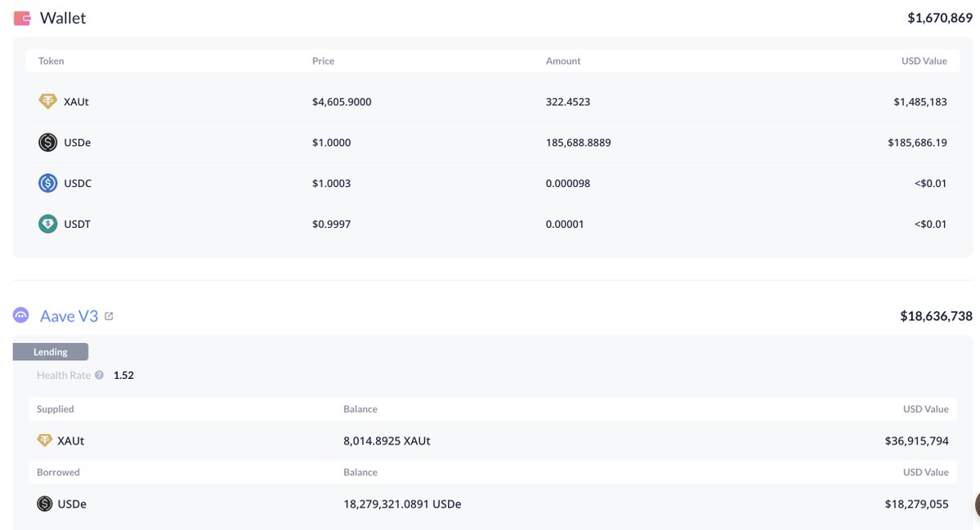This screenshot has height=530, width=980.
Task: Click the Token column header
Action: point(51,61)
